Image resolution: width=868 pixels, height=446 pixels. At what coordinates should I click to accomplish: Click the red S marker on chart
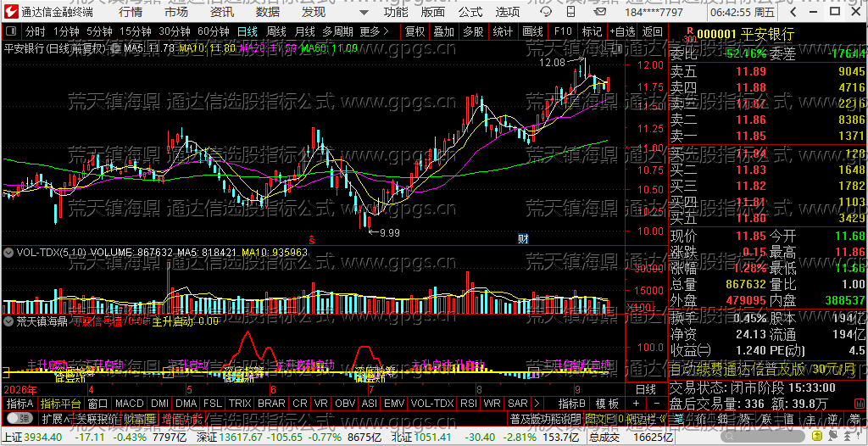[x=312, y=240]
